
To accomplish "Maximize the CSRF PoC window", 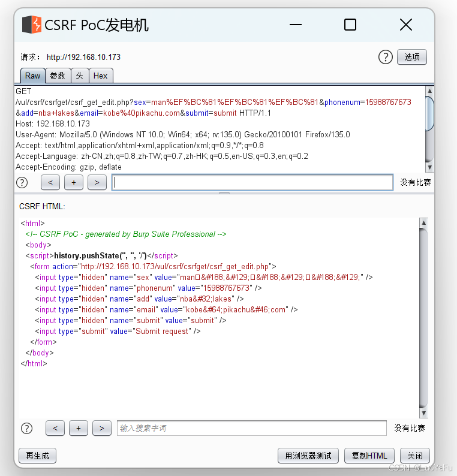I will (x=350, y=25).
